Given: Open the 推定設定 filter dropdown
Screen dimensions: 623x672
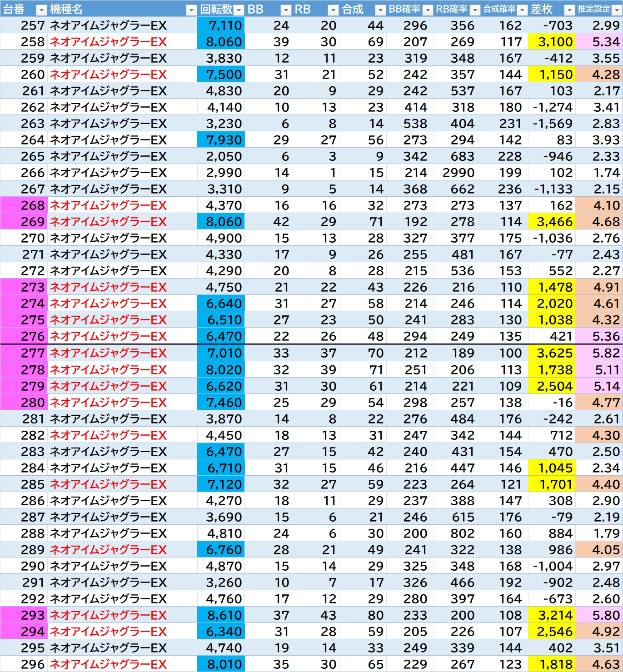Looking at the screenshot, I should (x=617, y=10).
